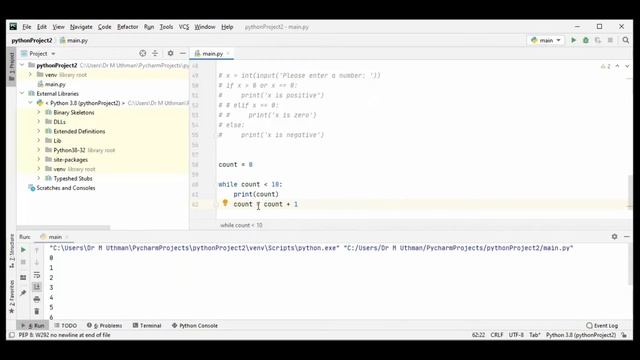
Task: Restore layout icon in Run panel sidebar
Action: coord(23,278)
